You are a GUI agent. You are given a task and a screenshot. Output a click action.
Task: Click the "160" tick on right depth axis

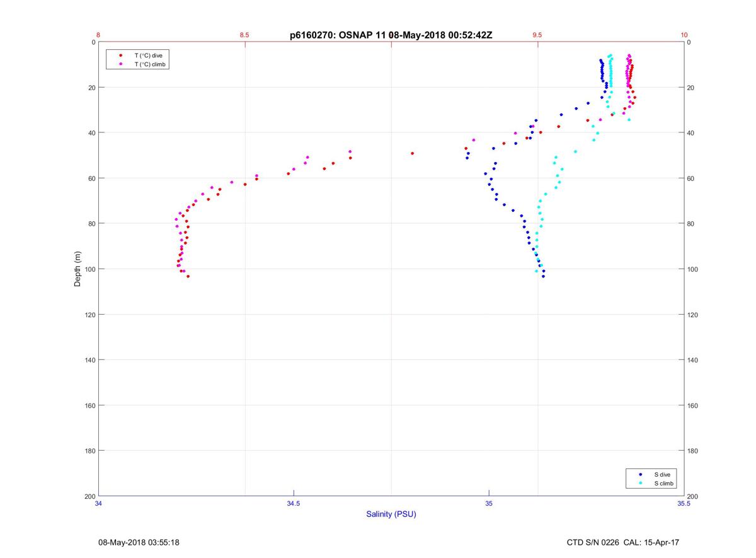point(693,405)
